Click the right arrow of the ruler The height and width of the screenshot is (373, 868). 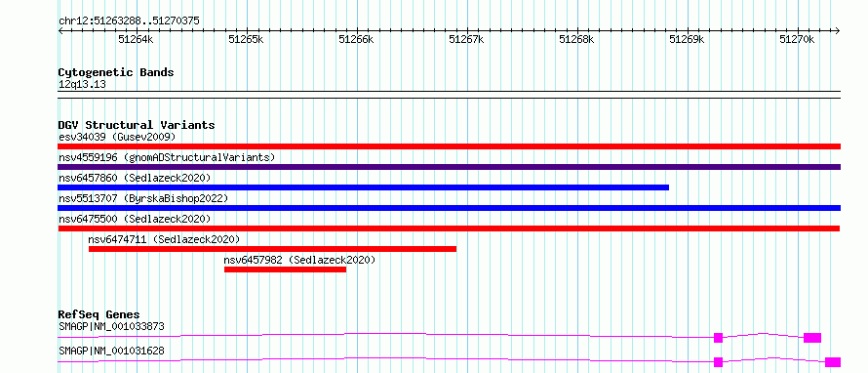838,31
